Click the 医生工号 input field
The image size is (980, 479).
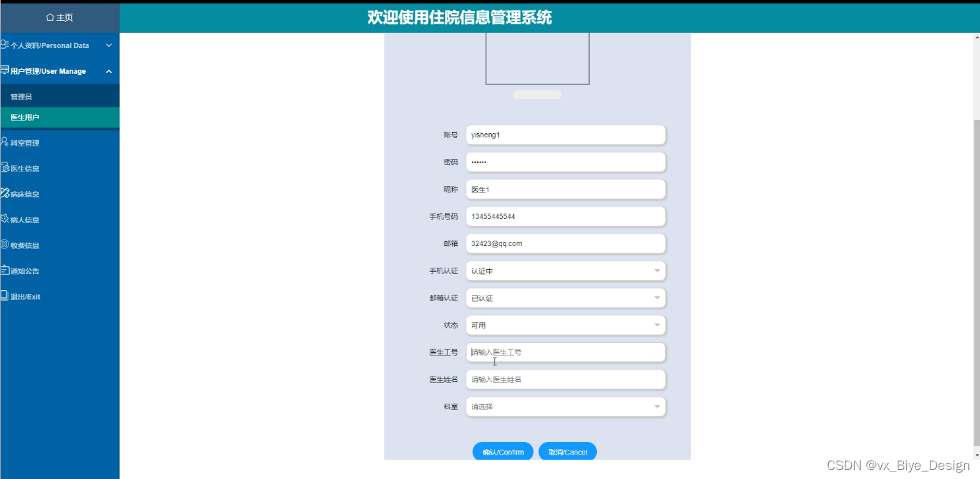click(566, 352)
